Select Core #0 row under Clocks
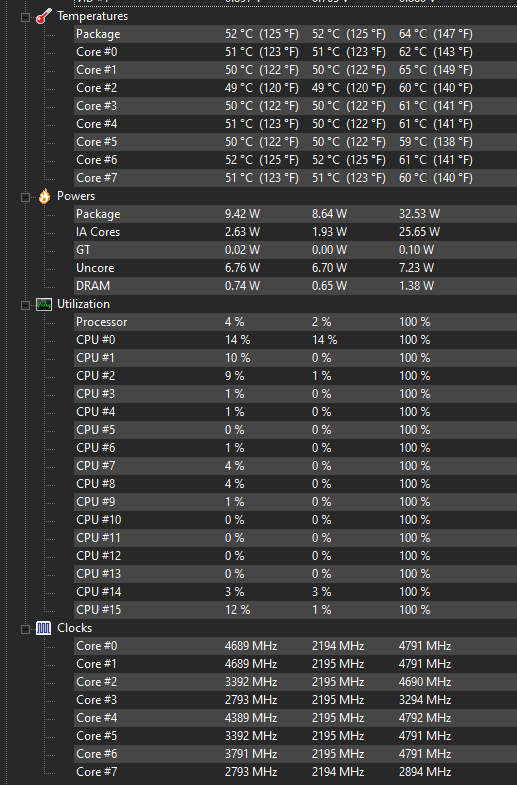Image resolution: width=517 pixels, height=785 pixels. pos(295,646)
